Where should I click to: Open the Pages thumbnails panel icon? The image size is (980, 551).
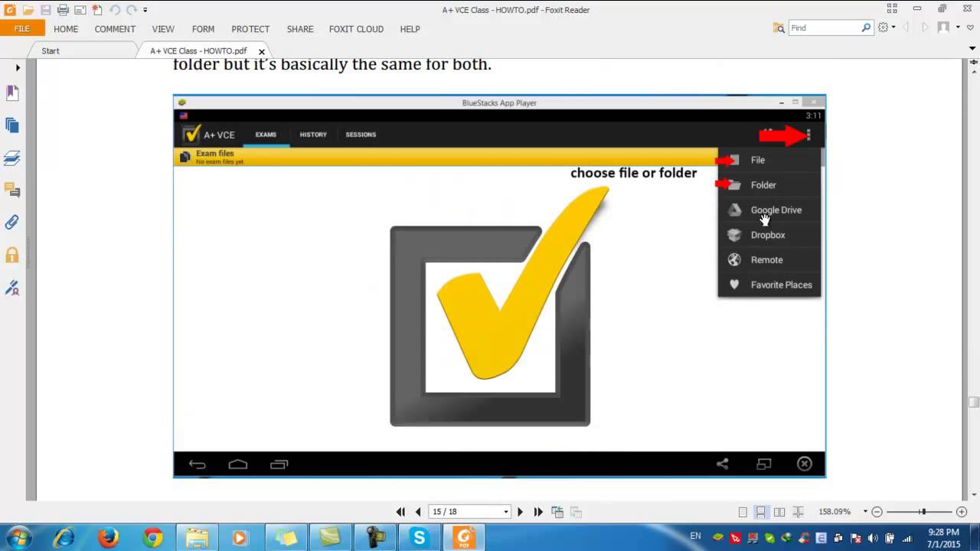point(12,126)
